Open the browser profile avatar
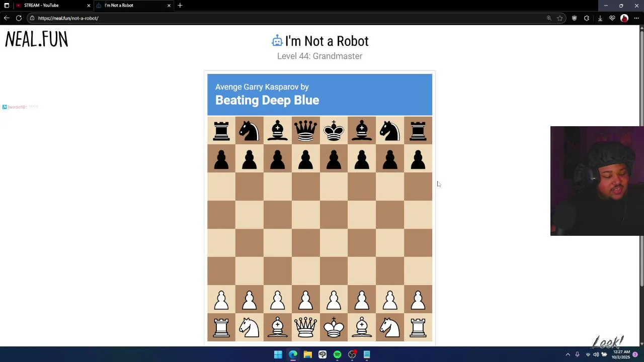Viewport: 644px width, 362px height. click(624, 18)
